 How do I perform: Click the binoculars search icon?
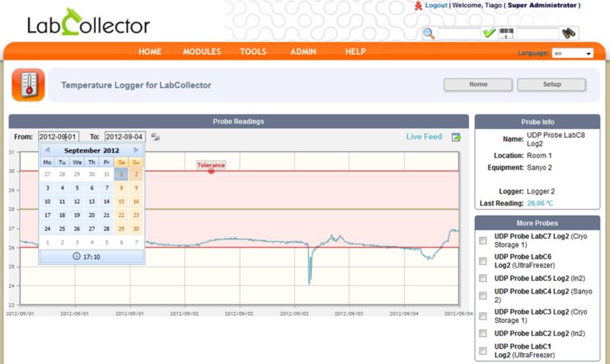pyautogui.click(x=569, y=34)
